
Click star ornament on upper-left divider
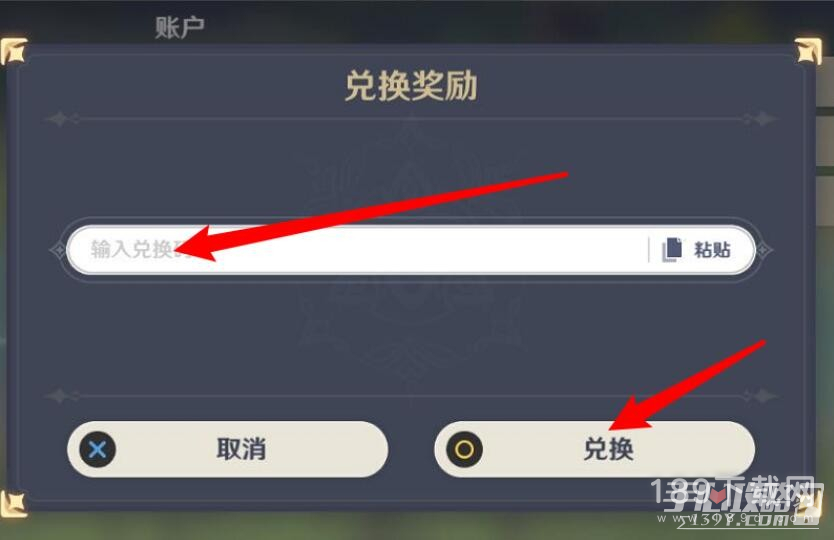pos(60,119)
